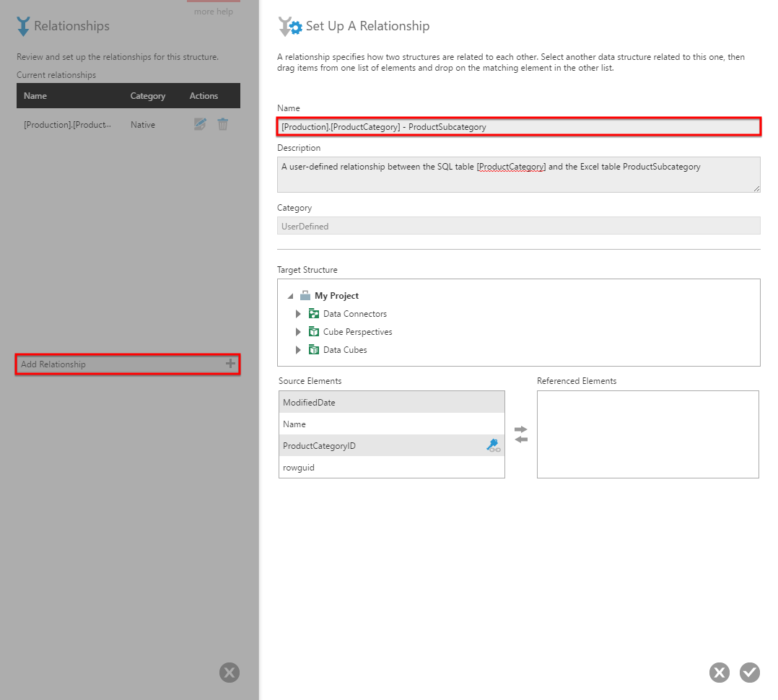This screenshot has width=778, height=700.
Task: Focus the relationship Name input field
Action: pos(518,126)
